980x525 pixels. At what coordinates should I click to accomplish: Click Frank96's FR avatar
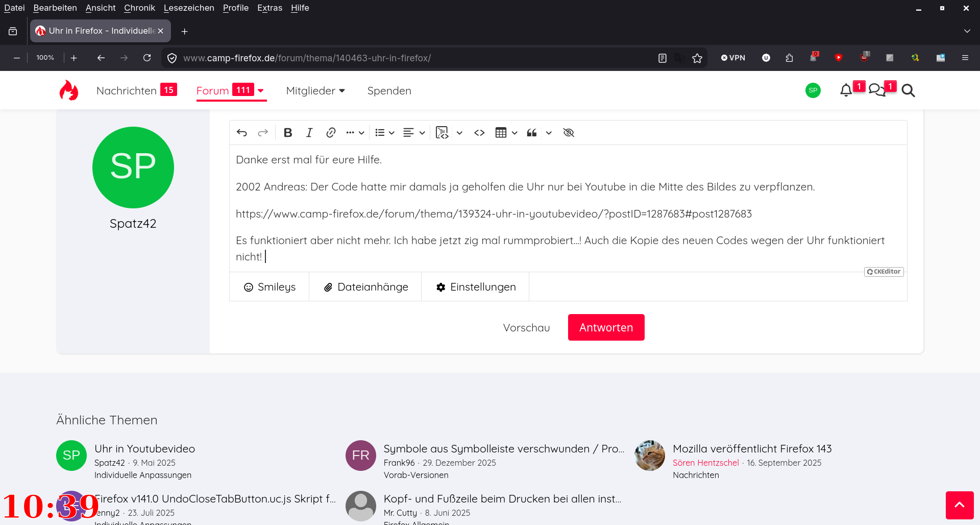coord(361,456)
